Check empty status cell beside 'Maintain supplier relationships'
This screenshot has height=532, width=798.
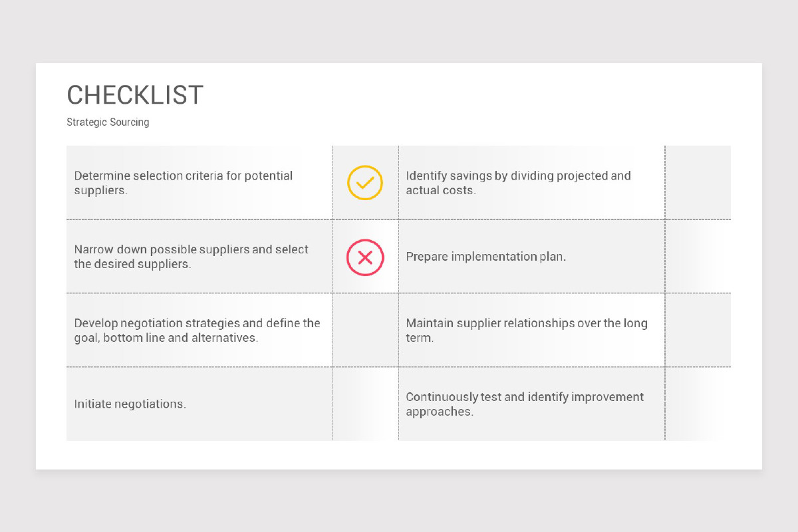click(x=698, y=330)
